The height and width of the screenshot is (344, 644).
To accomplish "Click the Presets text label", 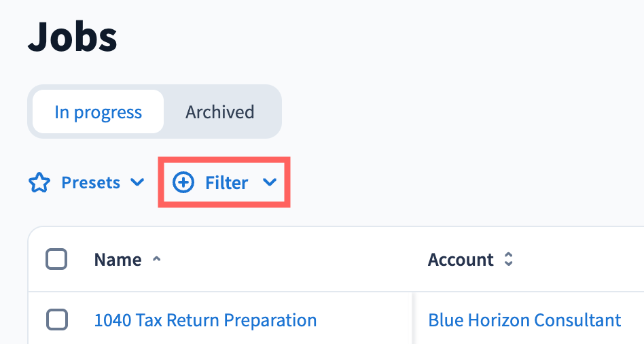I will (x=90, y=182).
